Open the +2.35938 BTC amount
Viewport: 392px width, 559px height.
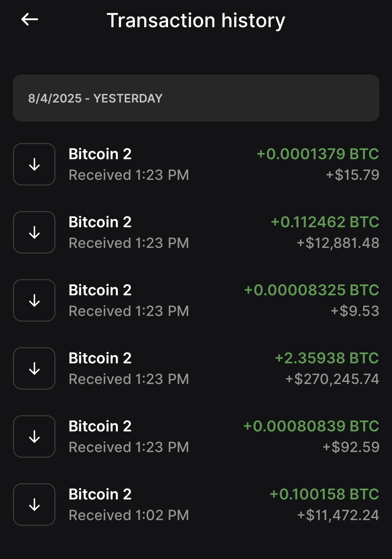point(327,358)
